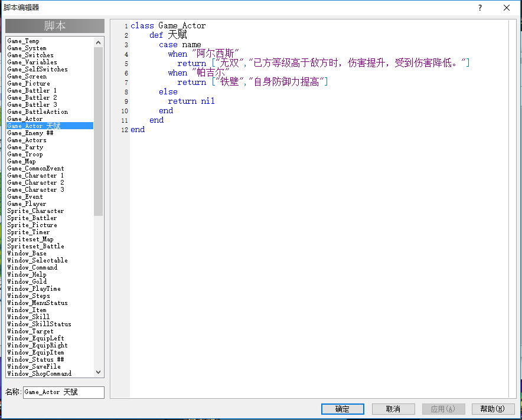Viewport: 522px width, 420px height.
Task: Click the script list scrollbar thumb
Action: pos(98,132)
